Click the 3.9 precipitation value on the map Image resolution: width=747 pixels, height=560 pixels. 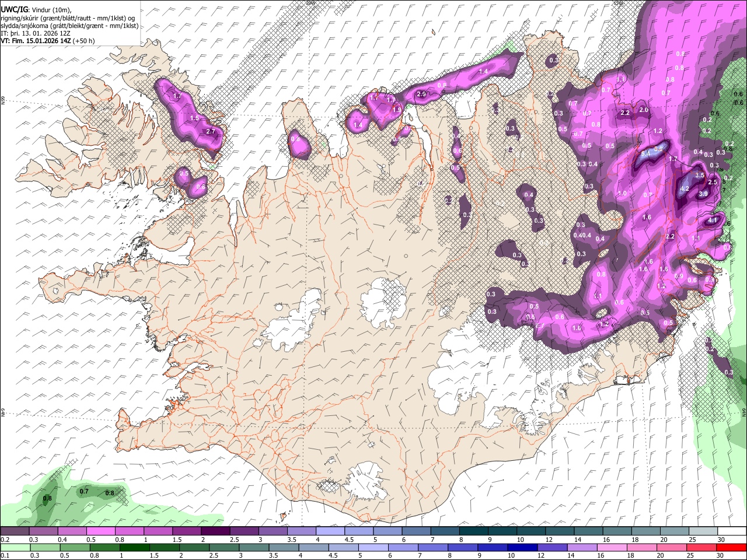click(703, 194)
